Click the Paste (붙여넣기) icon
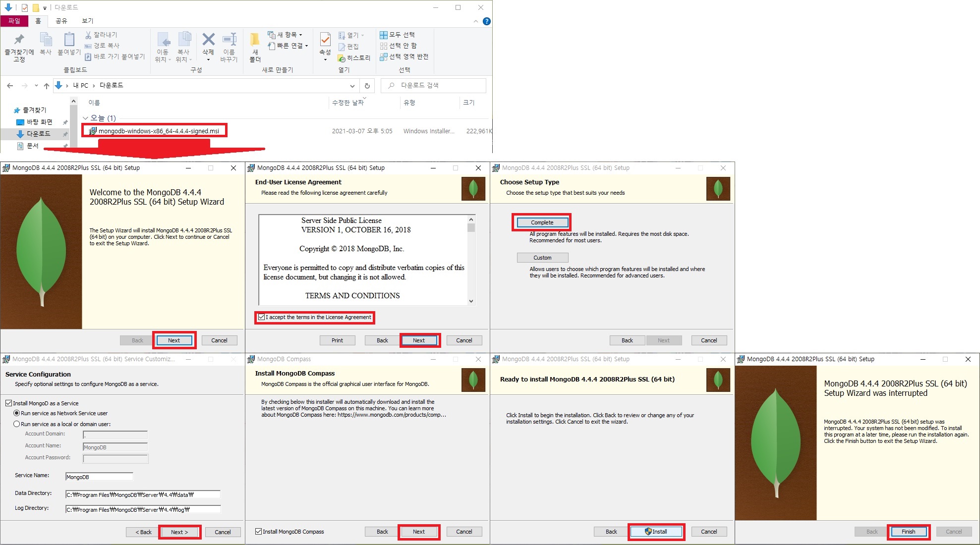 [69, 40]
